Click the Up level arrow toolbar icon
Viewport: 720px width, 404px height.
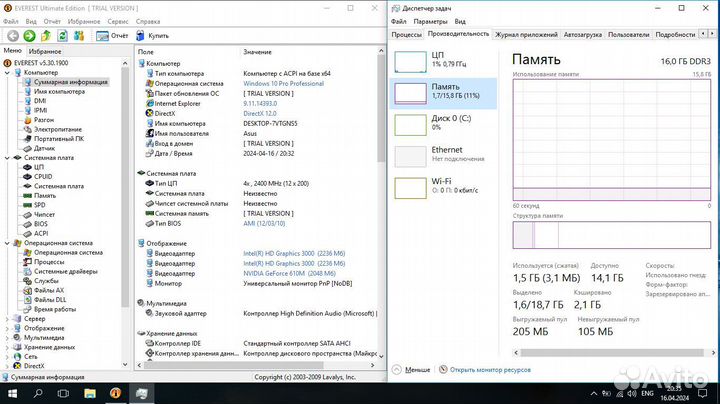coord(47,35)
